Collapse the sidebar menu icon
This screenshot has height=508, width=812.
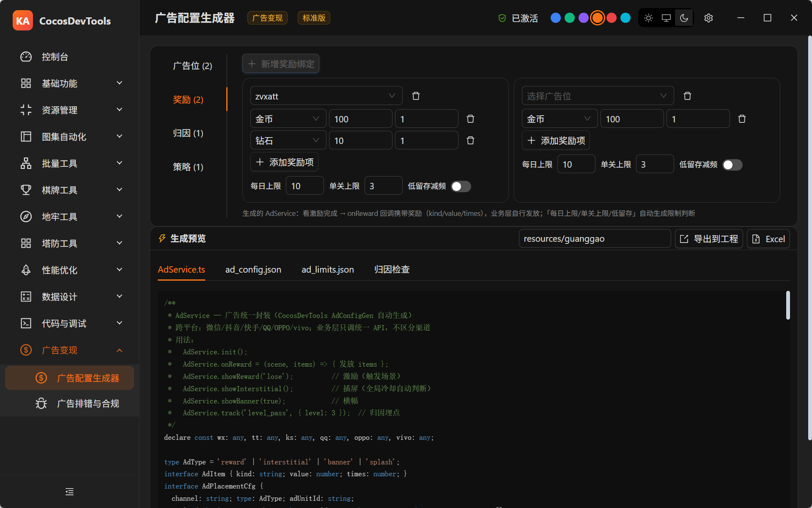point(69,491)
